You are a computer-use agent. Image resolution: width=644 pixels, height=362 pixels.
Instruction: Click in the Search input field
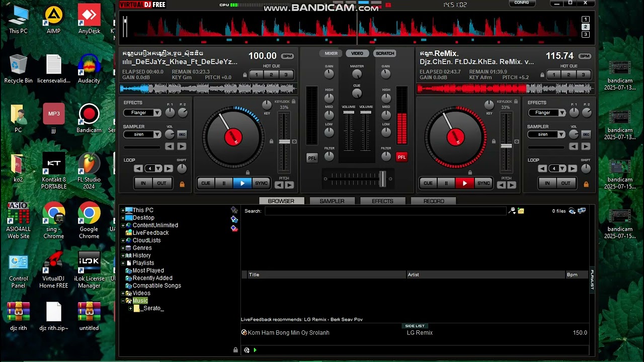[385, 211]
